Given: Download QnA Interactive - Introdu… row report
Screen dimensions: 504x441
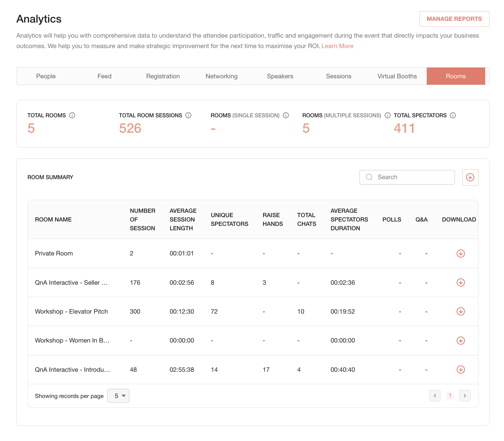Looking at the screenshot, I should tap(461, 369).
